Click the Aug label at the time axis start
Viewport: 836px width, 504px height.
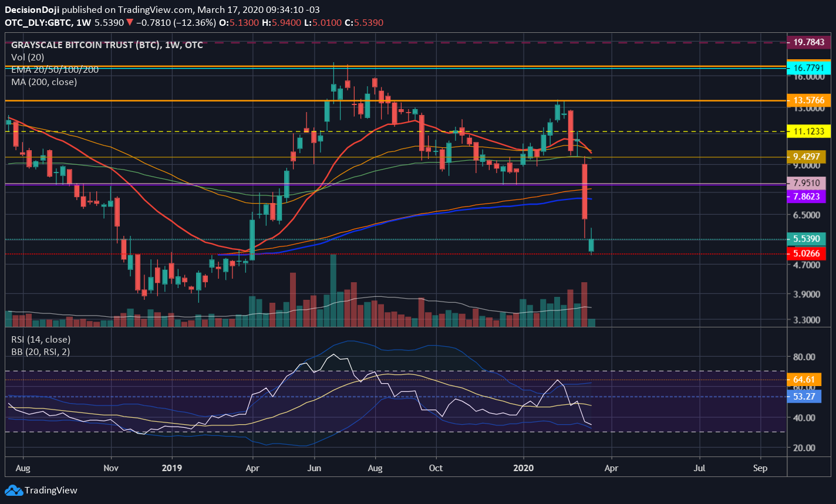click(23, 468)
